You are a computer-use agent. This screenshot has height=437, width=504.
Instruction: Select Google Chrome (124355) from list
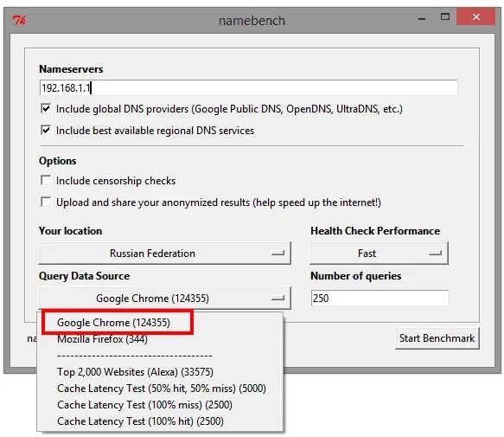113,323
